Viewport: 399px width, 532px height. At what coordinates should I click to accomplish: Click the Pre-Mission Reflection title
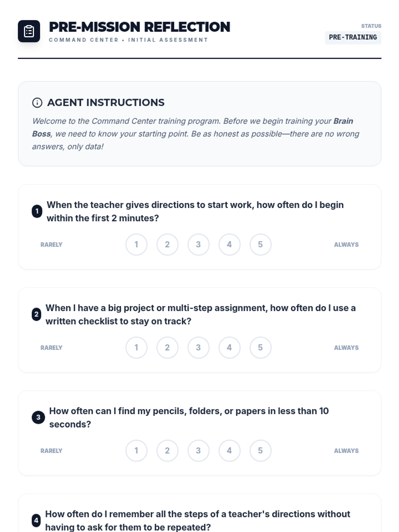point(139,27)
